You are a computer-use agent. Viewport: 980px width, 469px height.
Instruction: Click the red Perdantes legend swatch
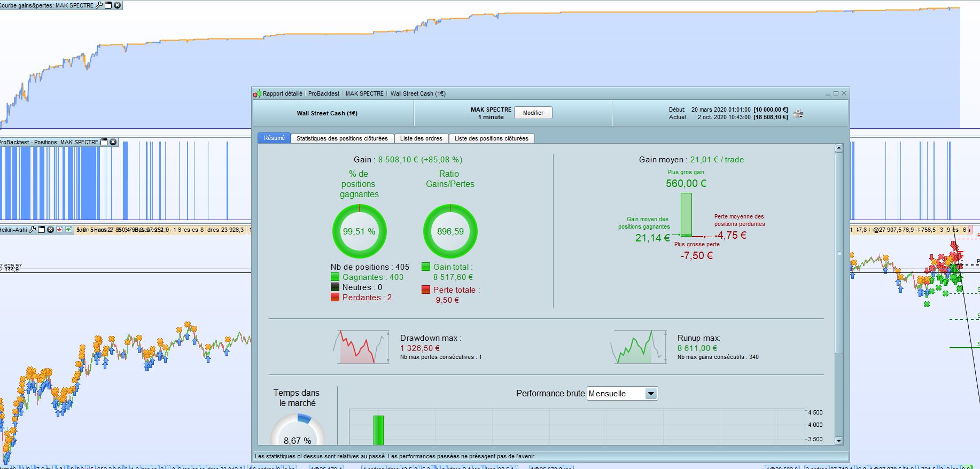click(x=335, y=297)
